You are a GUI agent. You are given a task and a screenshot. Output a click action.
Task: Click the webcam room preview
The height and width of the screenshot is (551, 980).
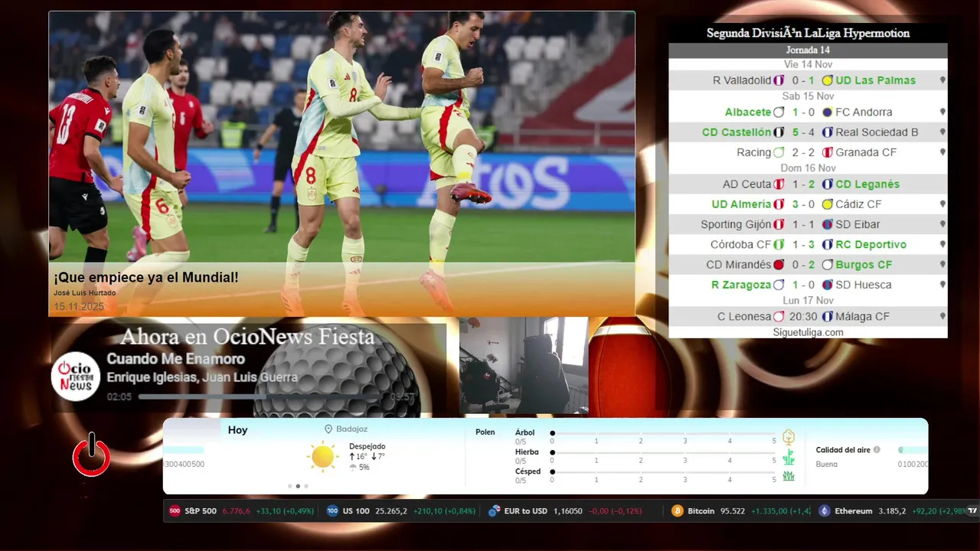point(524,366)
